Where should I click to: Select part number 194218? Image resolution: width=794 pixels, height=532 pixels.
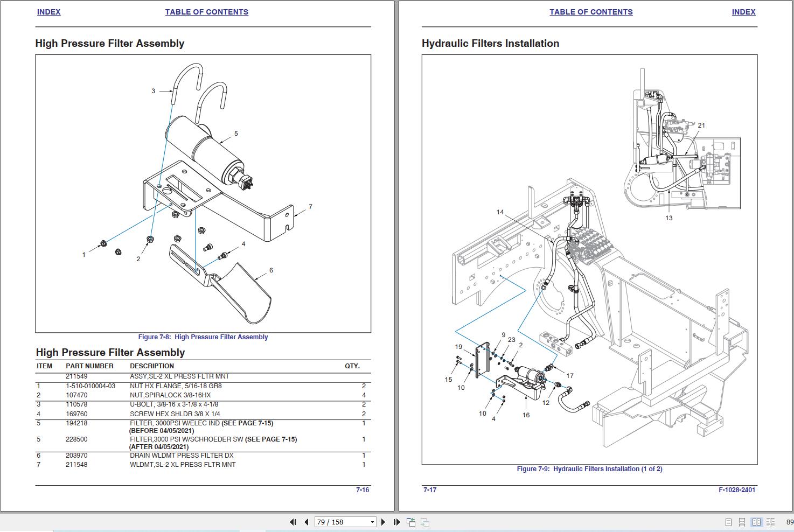tap(76, 423)
